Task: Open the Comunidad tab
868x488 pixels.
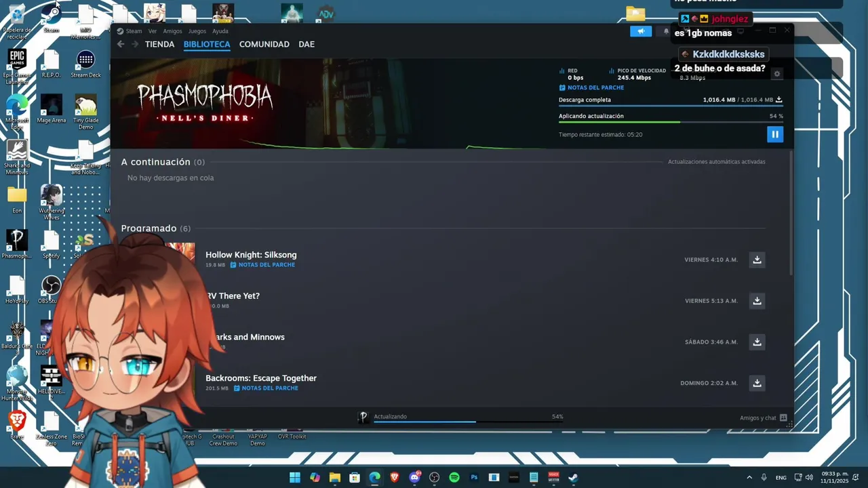Action: click(x=264, y=44)
